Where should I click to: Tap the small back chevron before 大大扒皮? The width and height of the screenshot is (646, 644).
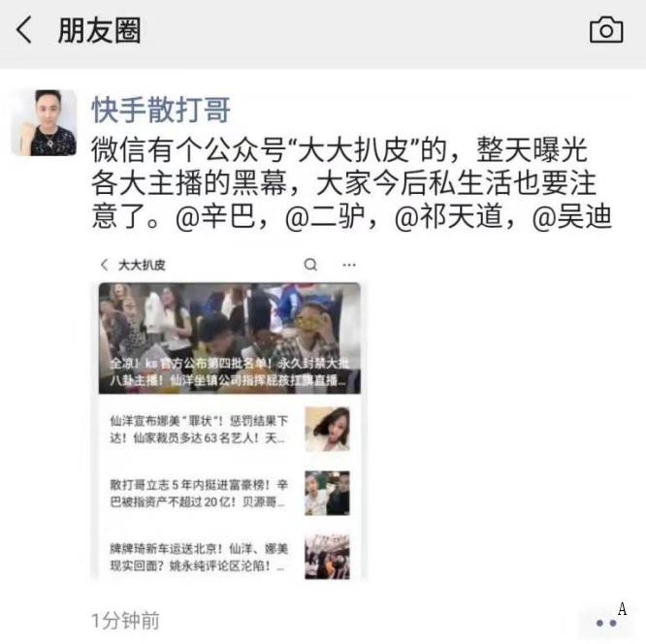[104, 265]
